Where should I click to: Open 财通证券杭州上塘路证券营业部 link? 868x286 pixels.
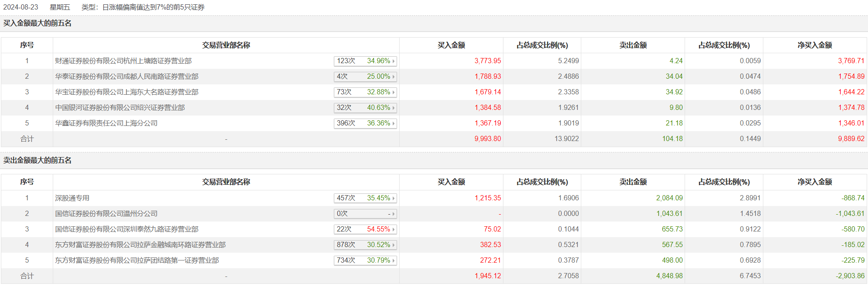[123, 61]
